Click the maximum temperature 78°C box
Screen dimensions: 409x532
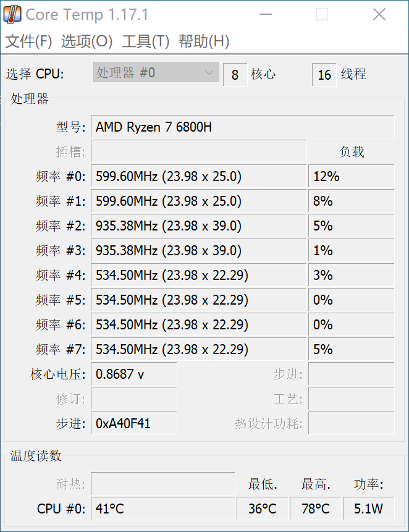pos(315,509)
